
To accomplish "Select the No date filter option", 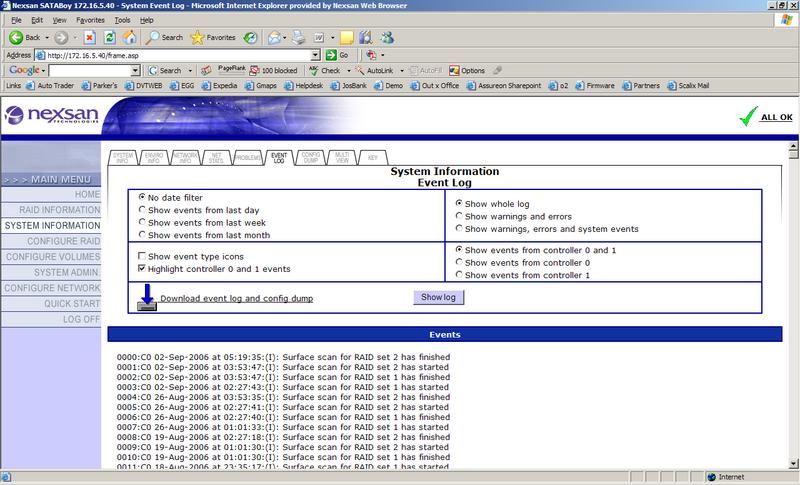I will pyautogui.click(x=142, y=196).
